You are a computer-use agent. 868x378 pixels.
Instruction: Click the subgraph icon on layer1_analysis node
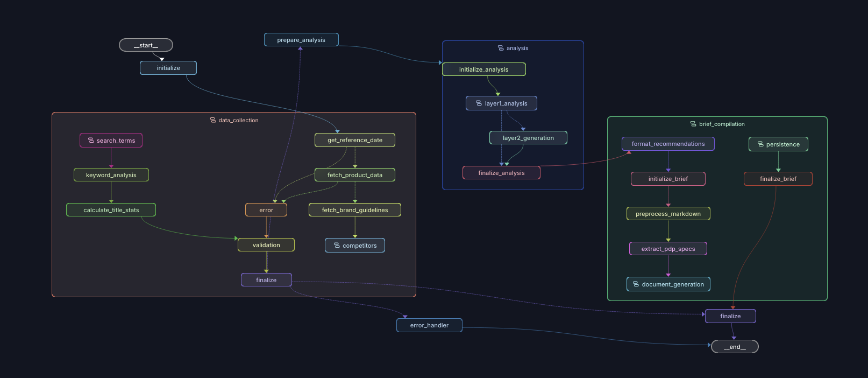coord(479,103)
